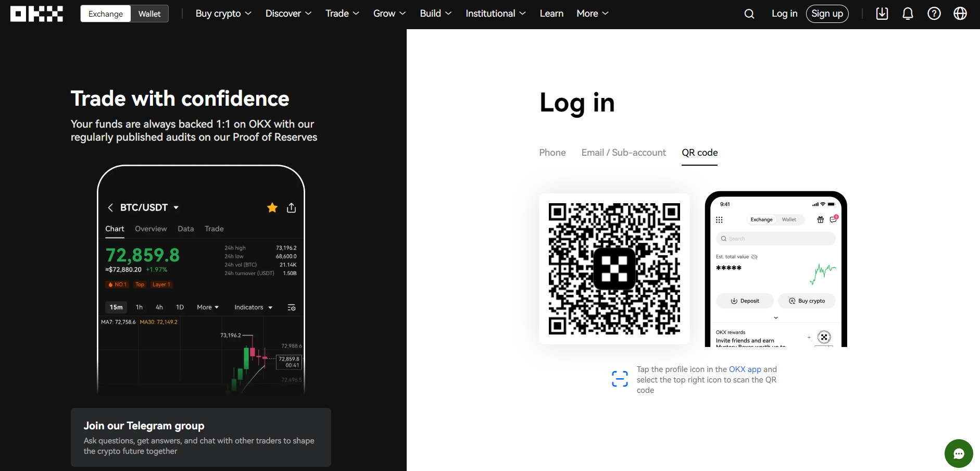The width and height of the screenshot is (980, 471).
Task: Click the gift icon in phone mockup
Action: coord(821,220)
